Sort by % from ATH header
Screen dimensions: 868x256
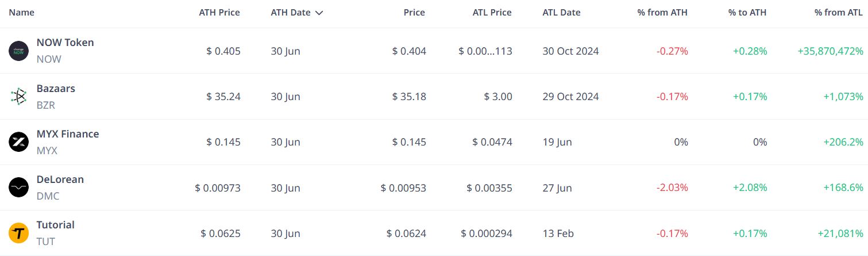click(x=662, y=12)
